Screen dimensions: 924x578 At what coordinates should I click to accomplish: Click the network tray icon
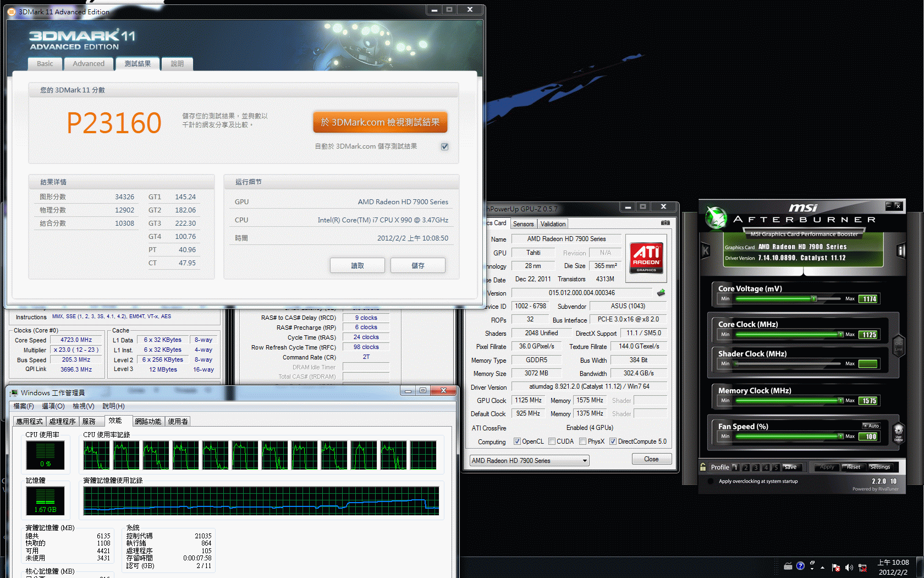[862, 568]
